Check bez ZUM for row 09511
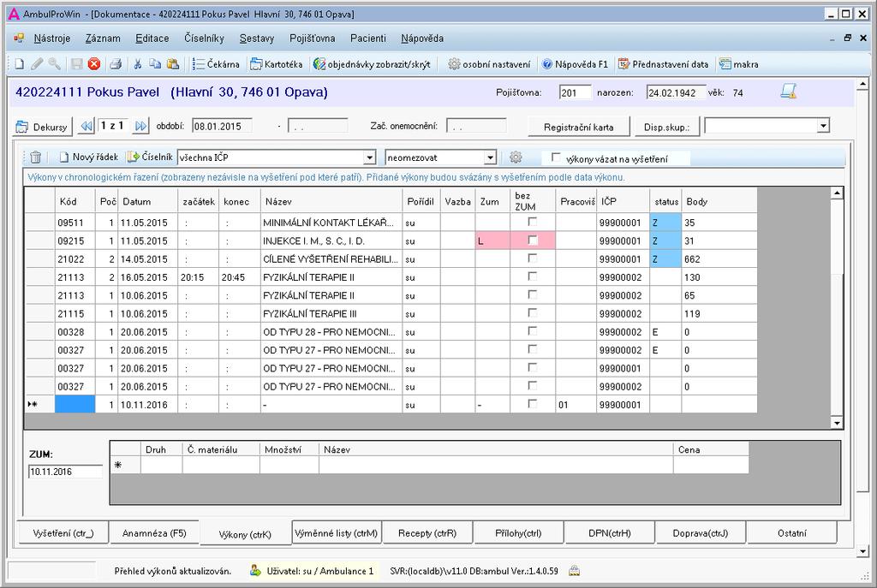Viewport: 877px width, 588px height. 533,222
